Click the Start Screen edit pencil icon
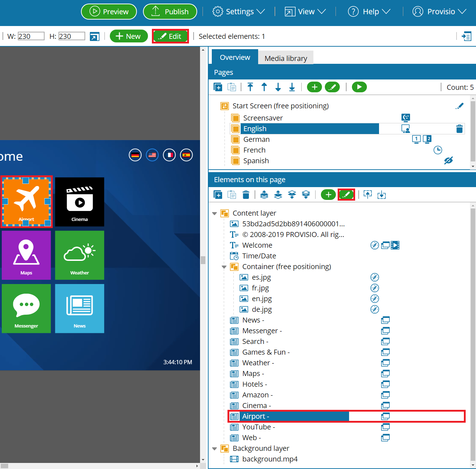Screen dimensions: 476x469 [x=459, y=106]
